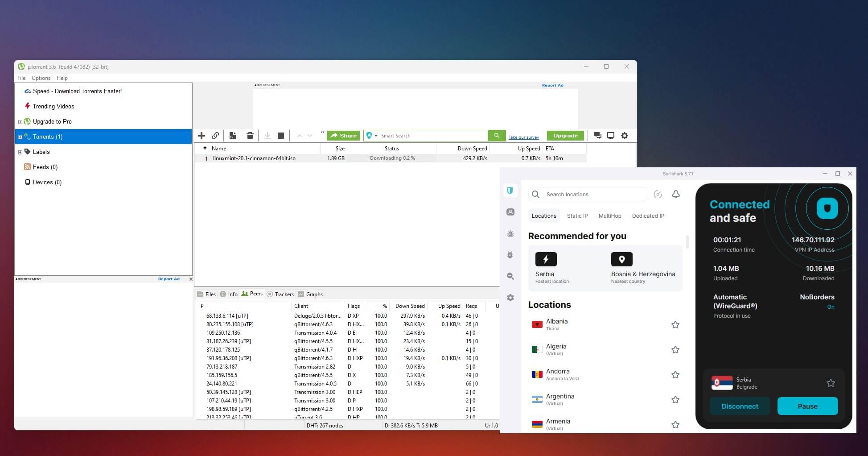Sort torrents by Size column header
This screenshot has width=868, height=456.
[x=333, y=148]
